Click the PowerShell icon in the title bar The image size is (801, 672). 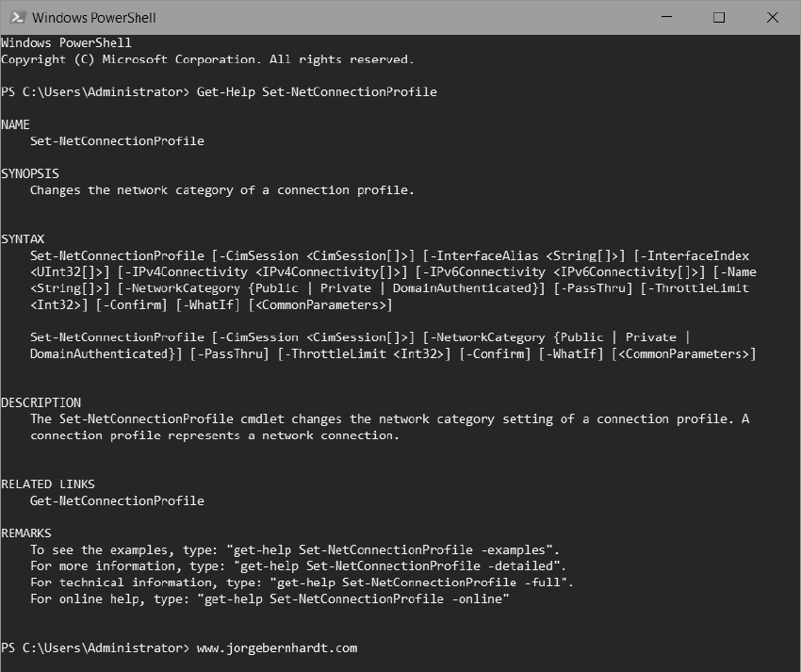pyautogui.click(x=16, y=17)
